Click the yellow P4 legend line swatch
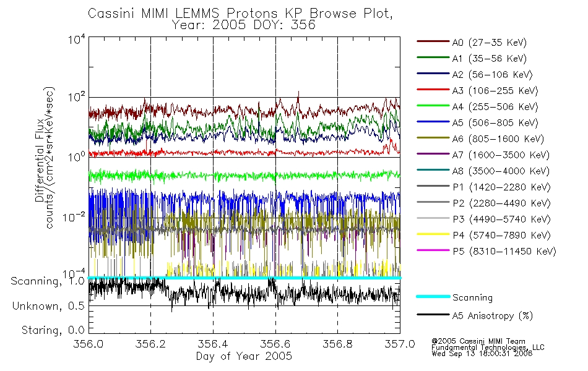588x371 pixels. pyautogui.click(x=433, y=234)
